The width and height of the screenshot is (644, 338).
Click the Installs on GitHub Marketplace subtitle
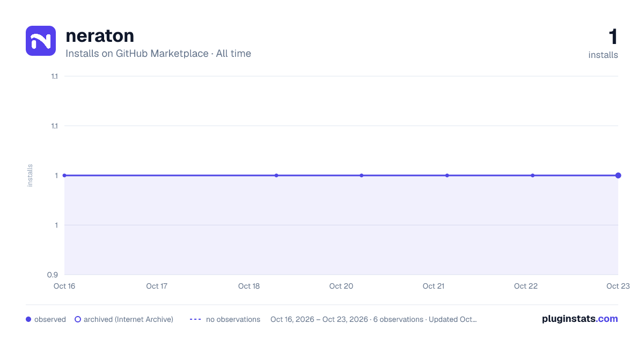[158, 54]
